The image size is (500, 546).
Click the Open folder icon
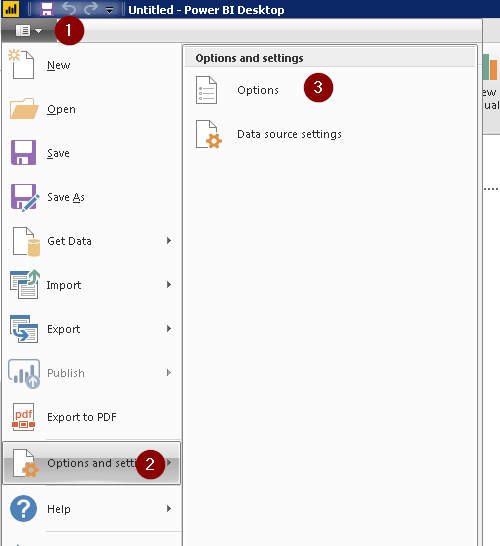pyautogui.click(x=24, y=109)
